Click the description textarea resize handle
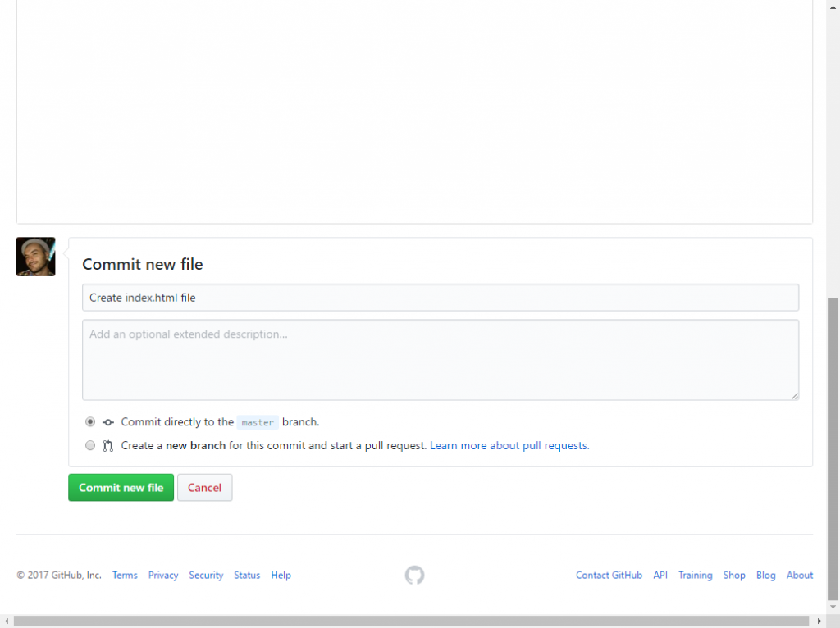 coord(795,396)
